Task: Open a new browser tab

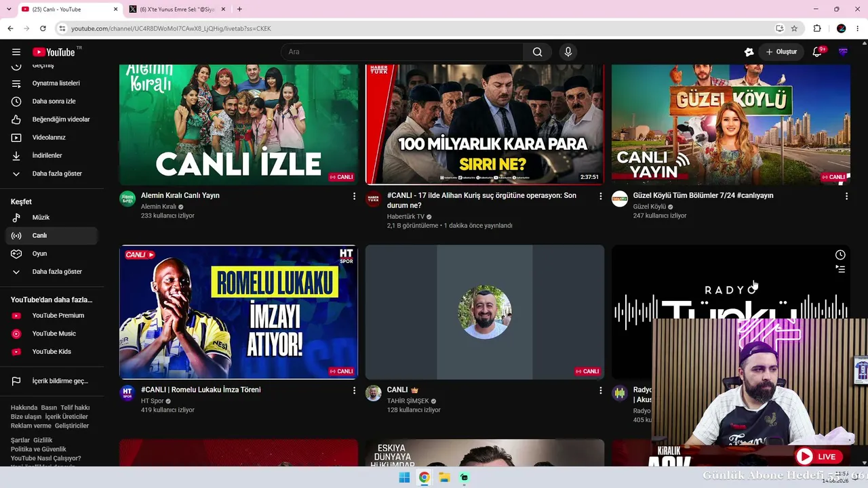Action: [239, 9]
